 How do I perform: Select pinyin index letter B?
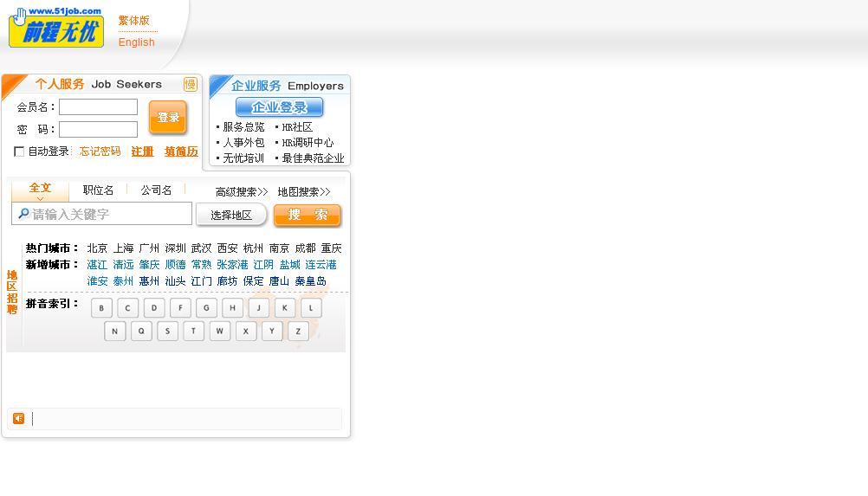coord(101,308)
